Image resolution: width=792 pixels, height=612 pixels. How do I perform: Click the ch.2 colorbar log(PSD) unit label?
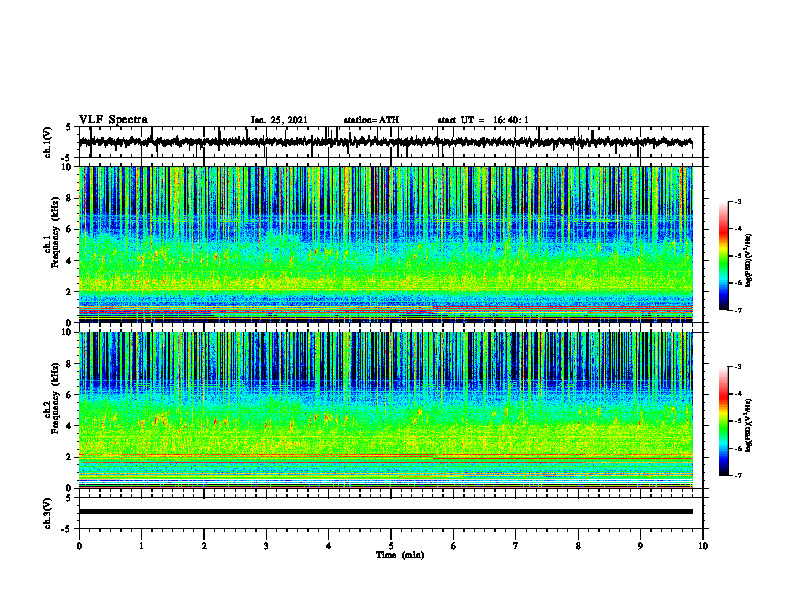pos(749,424)
